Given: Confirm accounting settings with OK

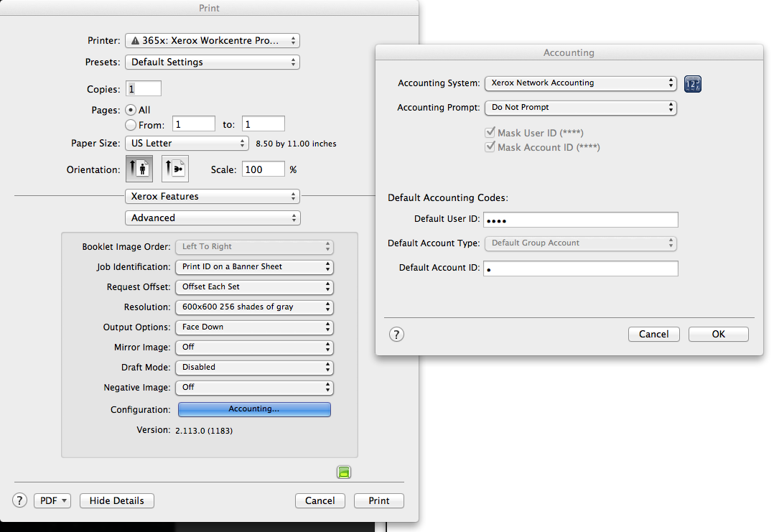Looking at the screenshot, I should point(718,334).
